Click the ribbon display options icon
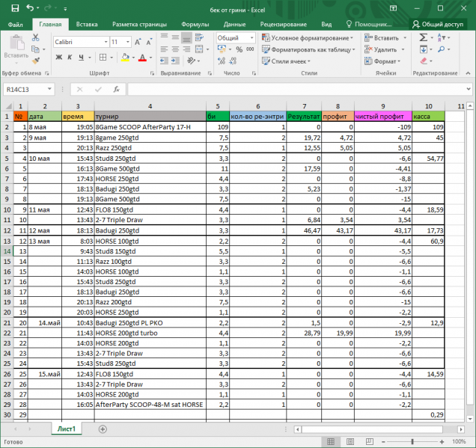The height and width of the screenshot is (448, 476). click(x=393, y=8)
